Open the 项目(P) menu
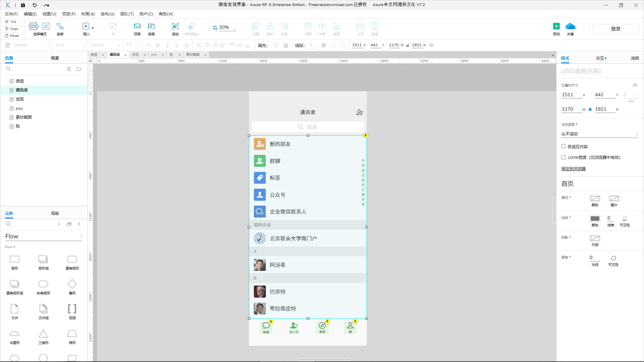The height and width of the screenshot is (362, 644). click(x=69, y=14)
